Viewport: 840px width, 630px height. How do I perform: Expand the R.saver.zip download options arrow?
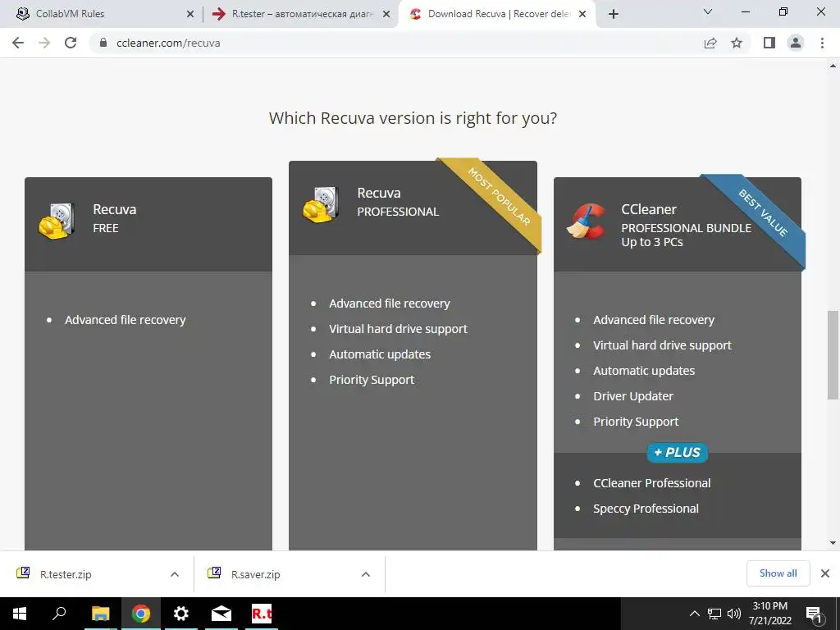pyautogui.click(x=366, y=574)
